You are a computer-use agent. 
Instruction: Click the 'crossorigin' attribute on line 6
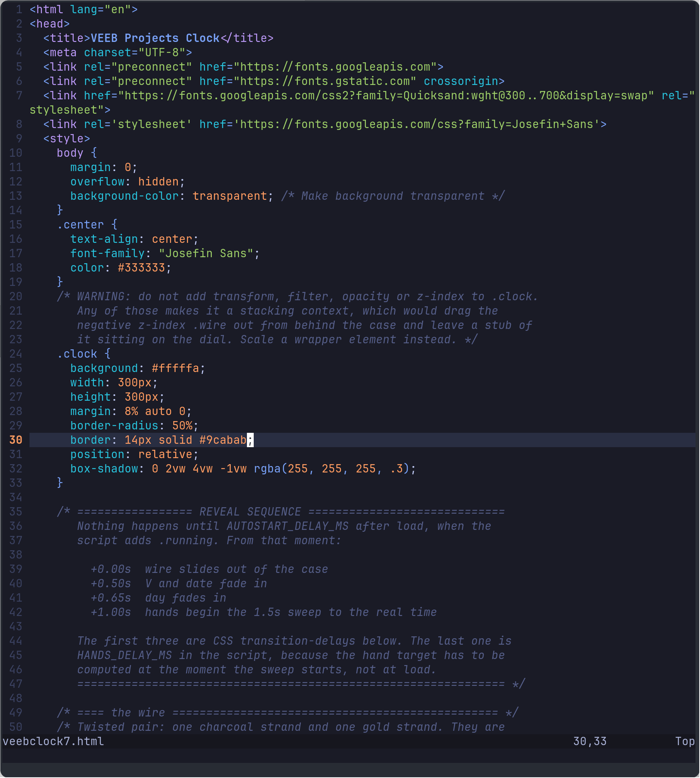tap(461, 81)
